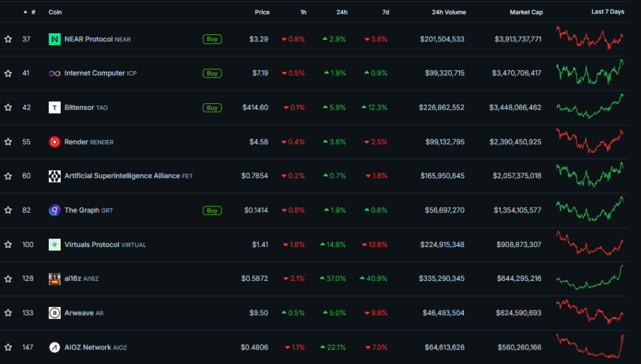View Virtuals Protocol 7-day sparkline
This screenshot has width=641, height=364.
coord(590,243)
